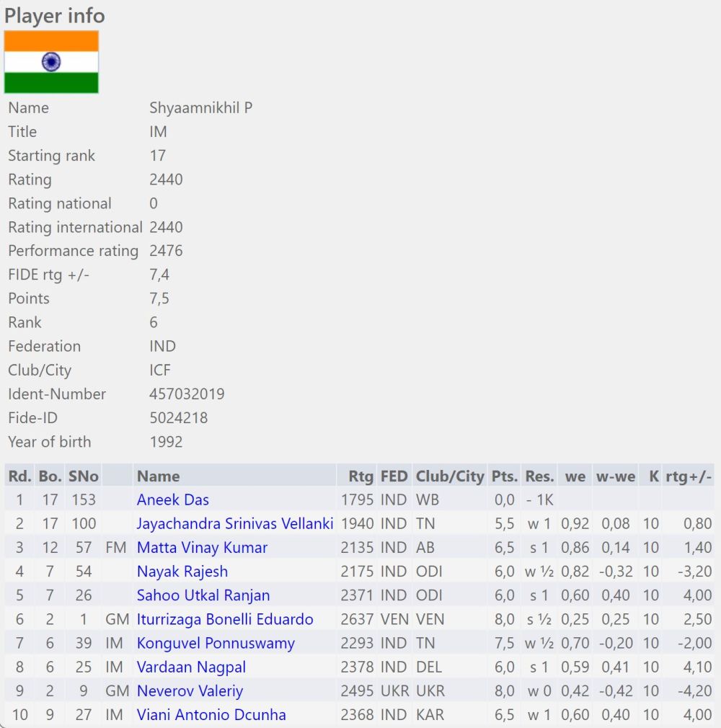Image resolution: width=721 pixels, height=728 pixels.
Task: Click the Name column header
Action: click(158, 476)
